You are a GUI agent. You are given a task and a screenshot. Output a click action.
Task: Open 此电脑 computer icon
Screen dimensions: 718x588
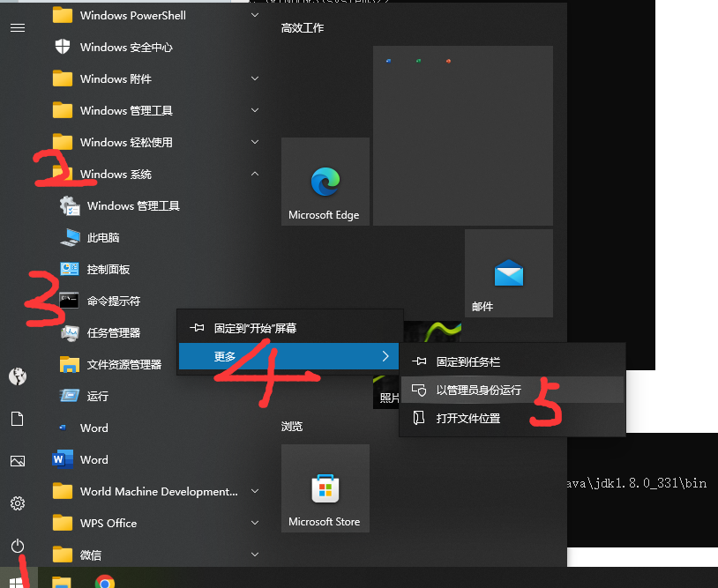point(70,237)
